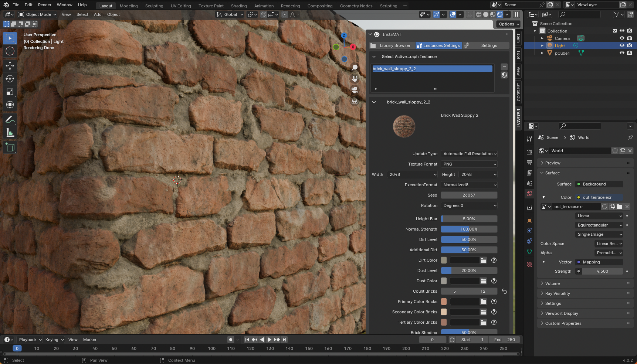The width and height of the screenshot is (637, 364).
Task: Open the Output properties tab icon
Action: [529, 162]
